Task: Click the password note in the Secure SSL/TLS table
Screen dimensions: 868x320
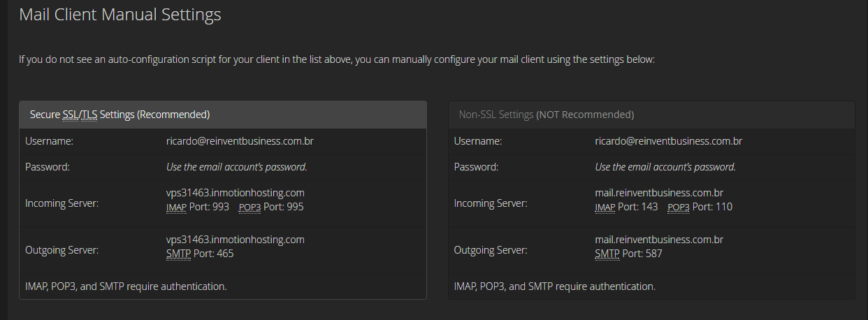Action: pyautogui.click(x=236, y=167)
